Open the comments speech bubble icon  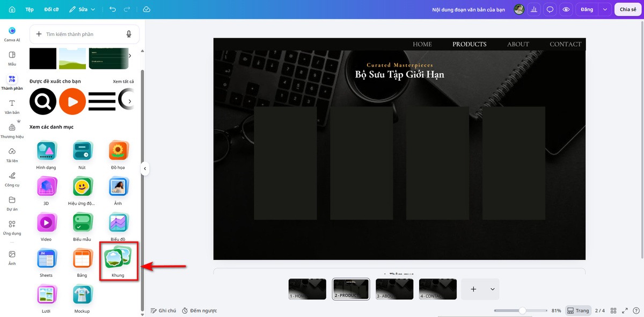pyautogui.click(x=550, y=9)
